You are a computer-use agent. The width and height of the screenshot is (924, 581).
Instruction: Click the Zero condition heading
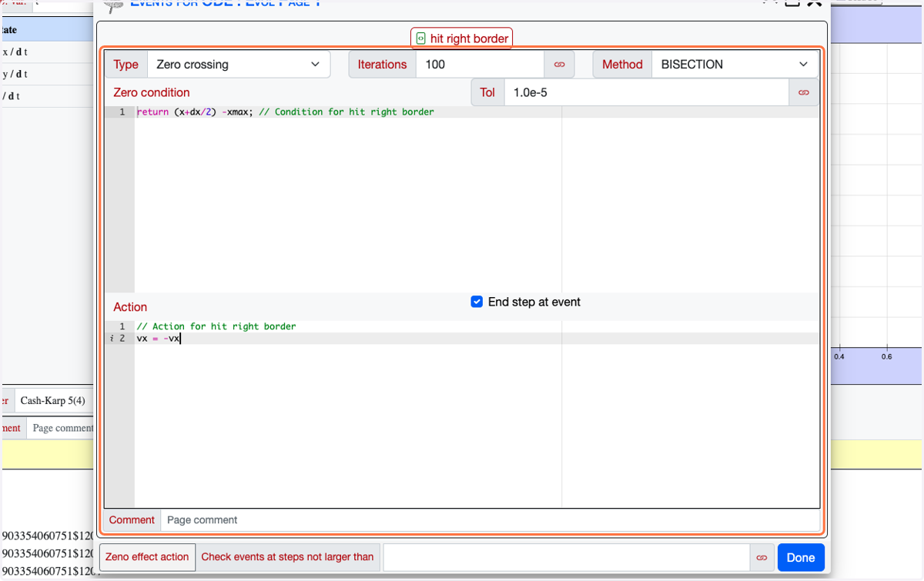pyautogui.click(x=152, y=92)
